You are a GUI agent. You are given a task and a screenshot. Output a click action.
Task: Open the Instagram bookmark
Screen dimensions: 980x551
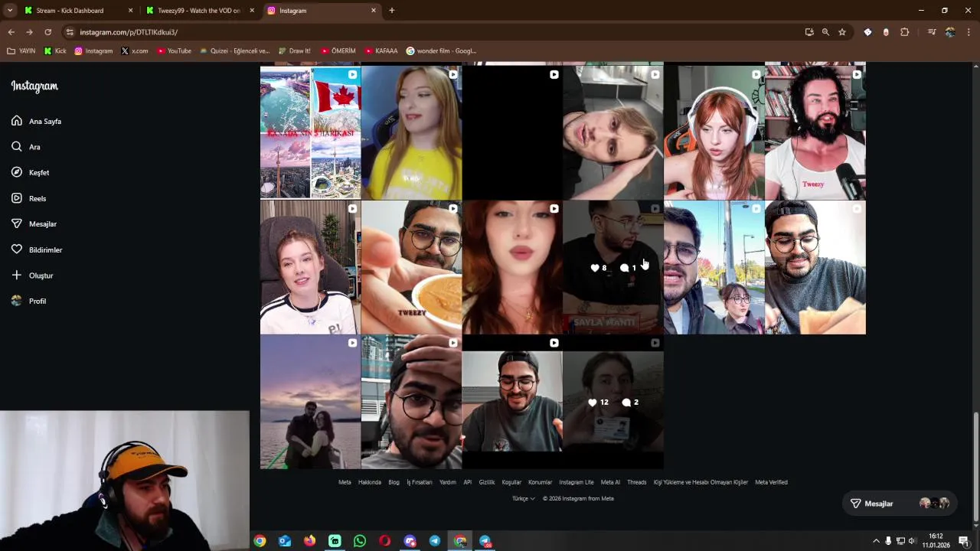tap(93, 51)
